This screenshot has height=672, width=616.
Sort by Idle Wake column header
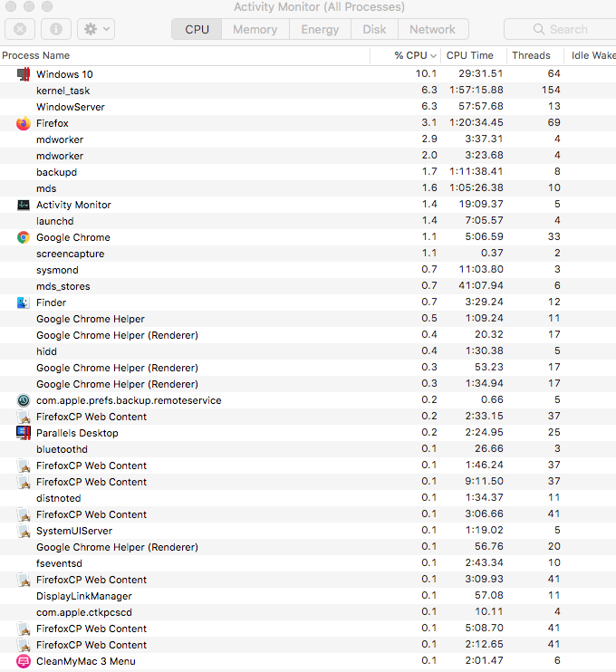(590, 56)
